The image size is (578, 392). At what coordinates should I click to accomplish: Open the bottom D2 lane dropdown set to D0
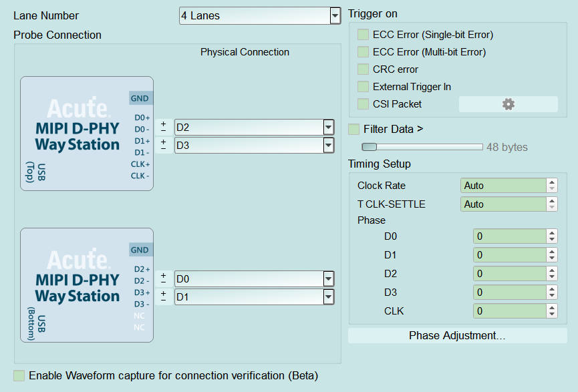point(255,279)
